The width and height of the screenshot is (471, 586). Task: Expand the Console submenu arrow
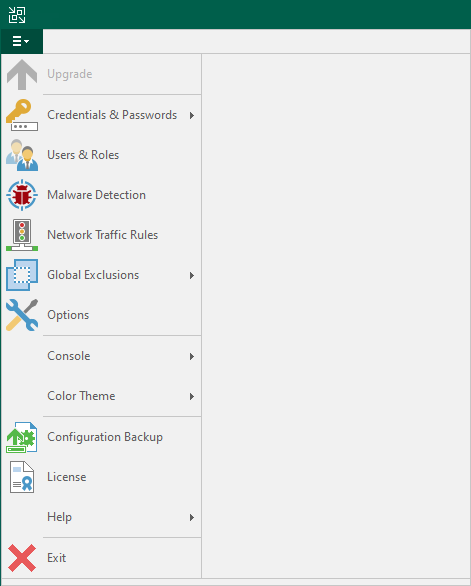(x=192, y=356)
